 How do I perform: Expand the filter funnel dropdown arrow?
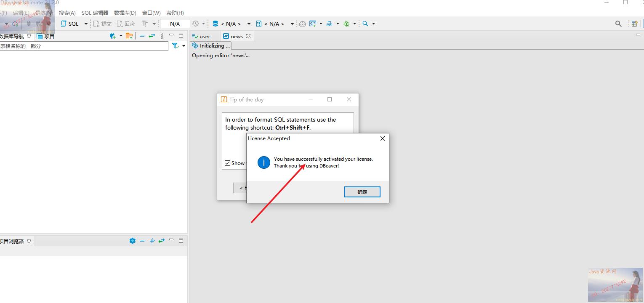[184, 46]
